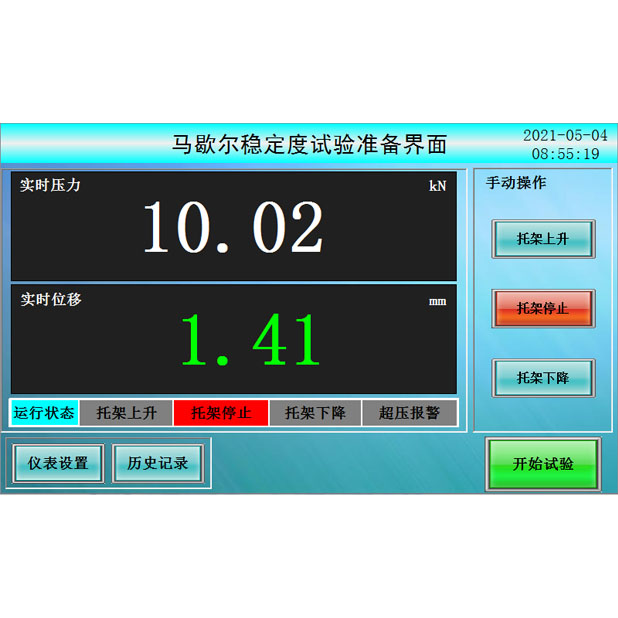Click the 实时压力 label
The height and width of the screenshot is (618, 618).
(50, 185)
